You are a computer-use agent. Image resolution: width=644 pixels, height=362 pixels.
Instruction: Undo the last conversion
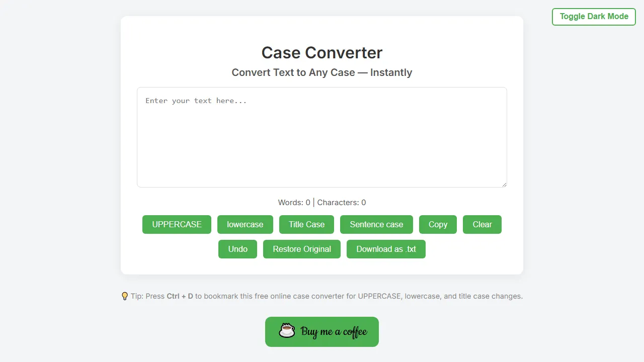pos(237,249)
